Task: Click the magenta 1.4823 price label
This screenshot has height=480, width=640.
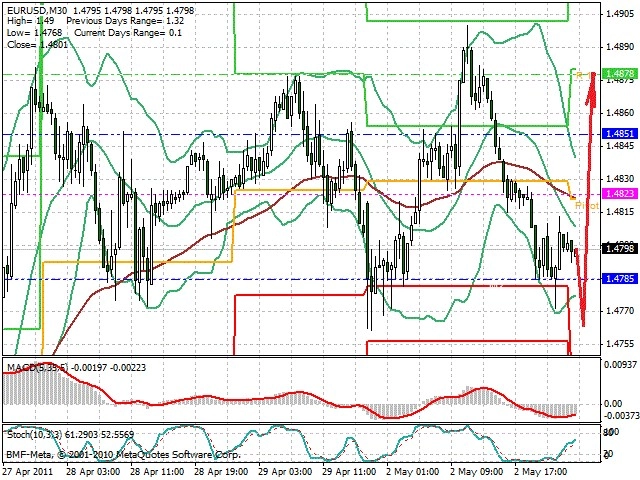Action: [620, 193]
